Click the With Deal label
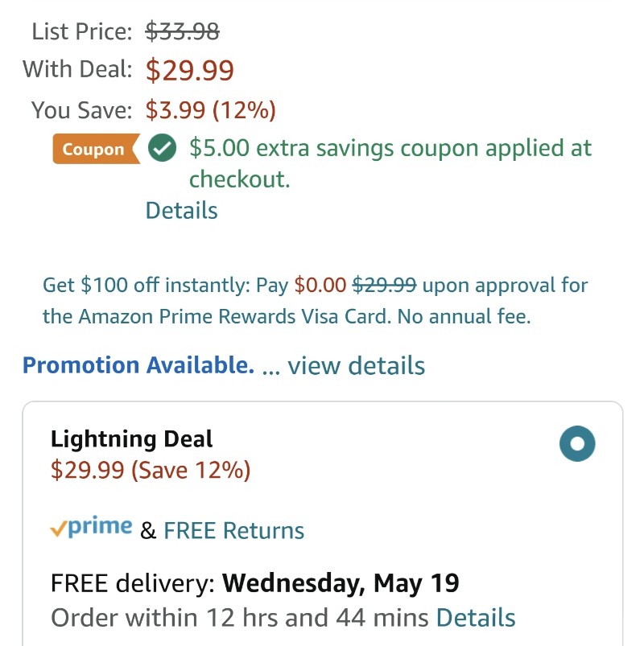 [77, 68]
